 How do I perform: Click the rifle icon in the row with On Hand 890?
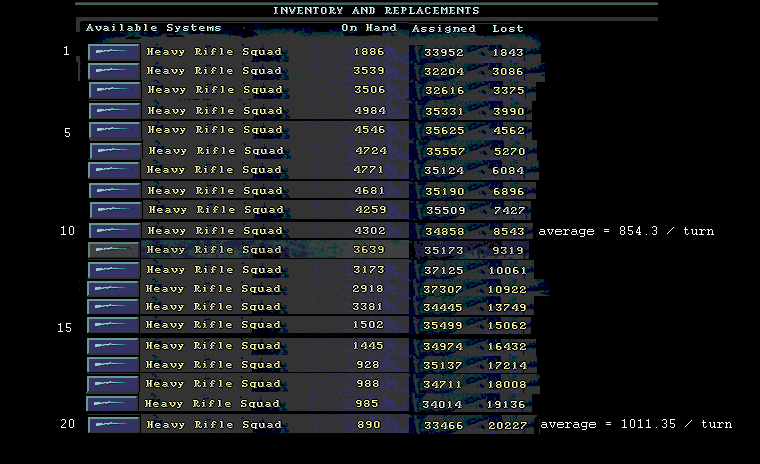(114, 425)
